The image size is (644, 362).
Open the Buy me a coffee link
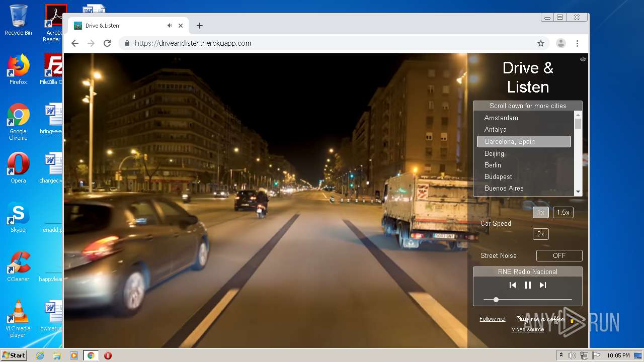(545, 319)
